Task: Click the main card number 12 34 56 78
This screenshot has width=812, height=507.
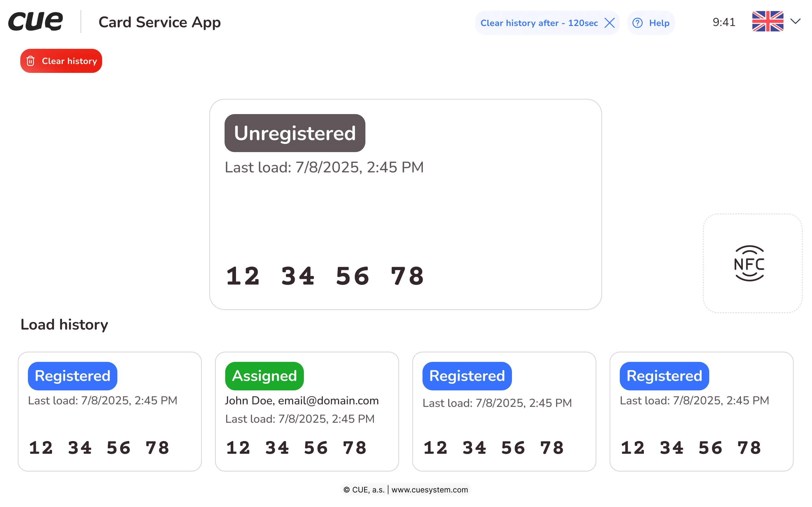Action: point(325,276)
